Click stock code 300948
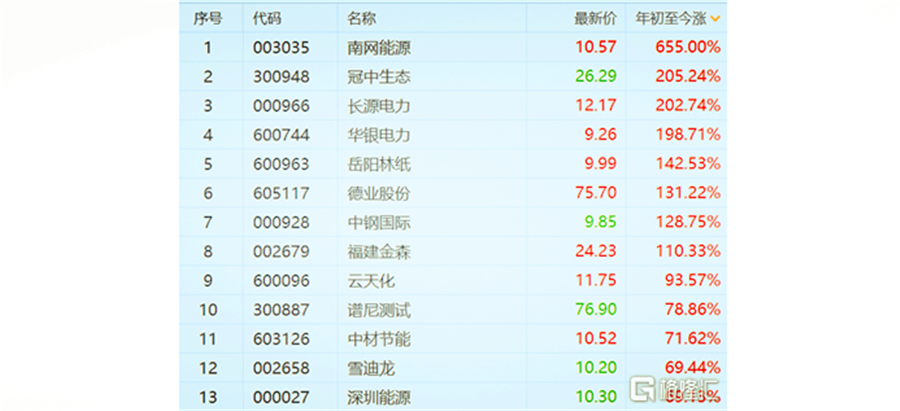The height and width of the screenshot is (411, 900). pos(281,77)
